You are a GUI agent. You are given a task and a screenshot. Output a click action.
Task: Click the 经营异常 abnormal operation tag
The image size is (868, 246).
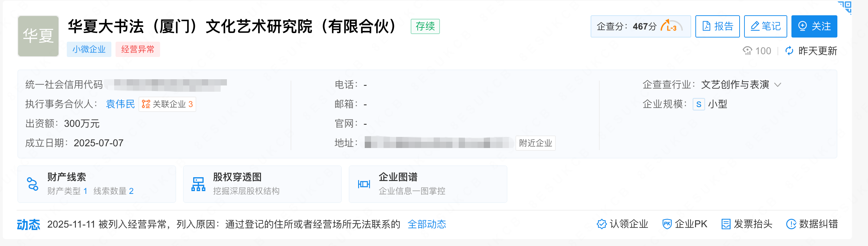coord(137,49)
